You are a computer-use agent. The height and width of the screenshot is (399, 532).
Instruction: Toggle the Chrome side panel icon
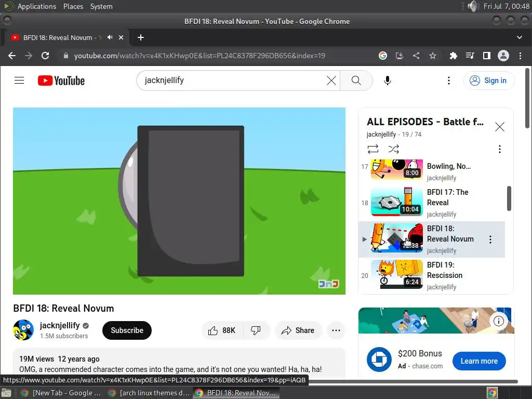[486, 56]
